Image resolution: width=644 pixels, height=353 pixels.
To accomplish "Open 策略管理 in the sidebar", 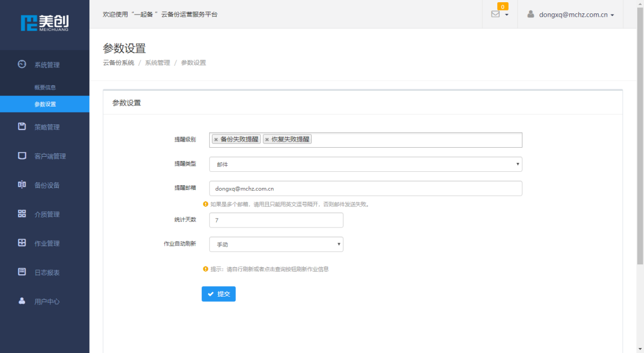I will click(45, 127).
